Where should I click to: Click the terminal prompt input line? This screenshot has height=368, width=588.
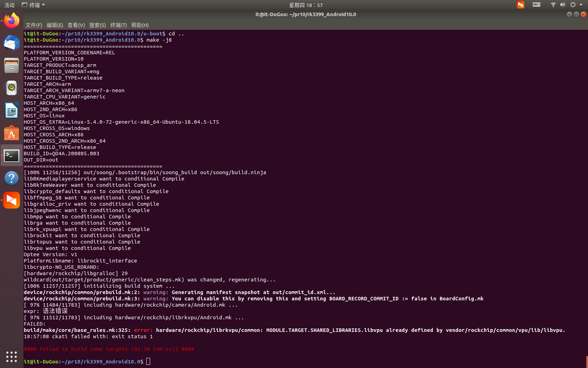tap(305, 361)
